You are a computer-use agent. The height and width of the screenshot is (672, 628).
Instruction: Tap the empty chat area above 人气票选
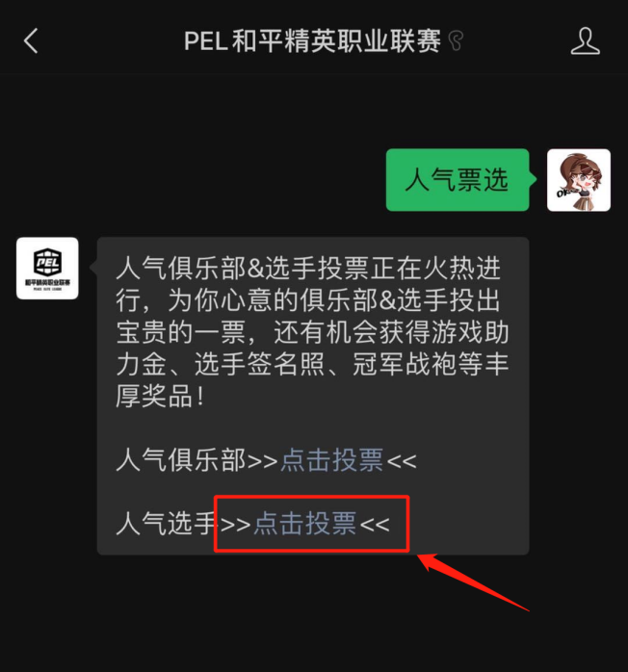(314, 111)
